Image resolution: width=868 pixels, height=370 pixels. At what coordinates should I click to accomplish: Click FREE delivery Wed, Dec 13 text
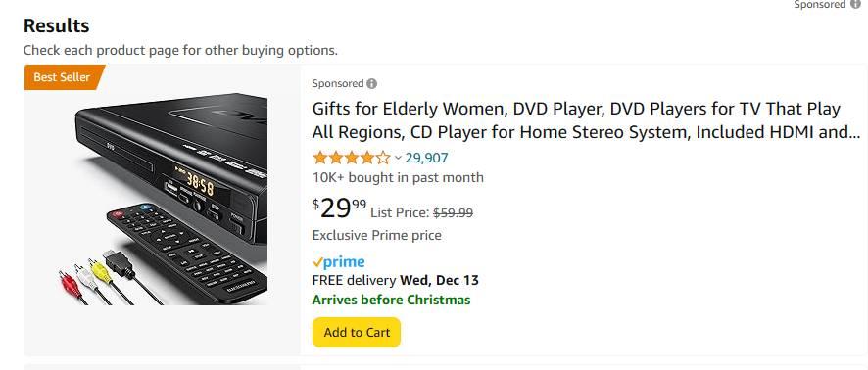click(x=395, y=280)
